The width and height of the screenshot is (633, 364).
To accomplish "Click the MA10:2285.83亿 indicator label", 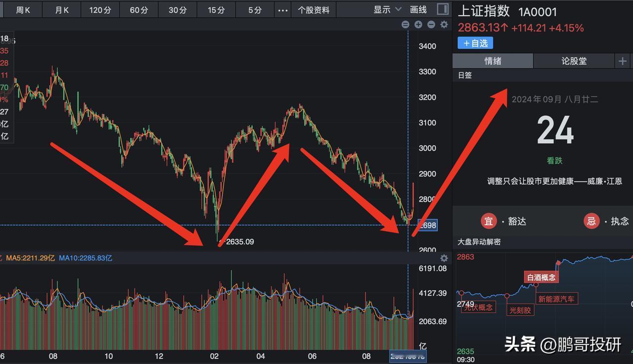I will pyautogui.click(x=86, y=258).
